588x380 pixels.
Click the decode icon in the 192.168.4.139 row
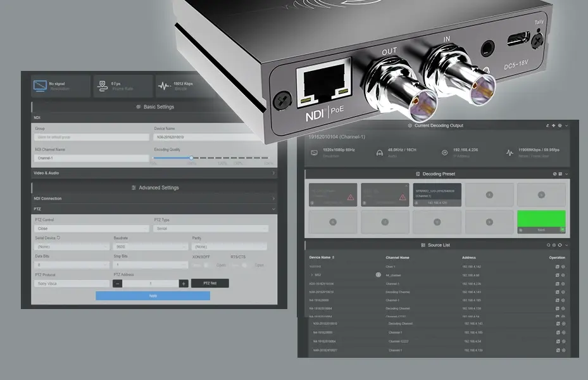558,350
